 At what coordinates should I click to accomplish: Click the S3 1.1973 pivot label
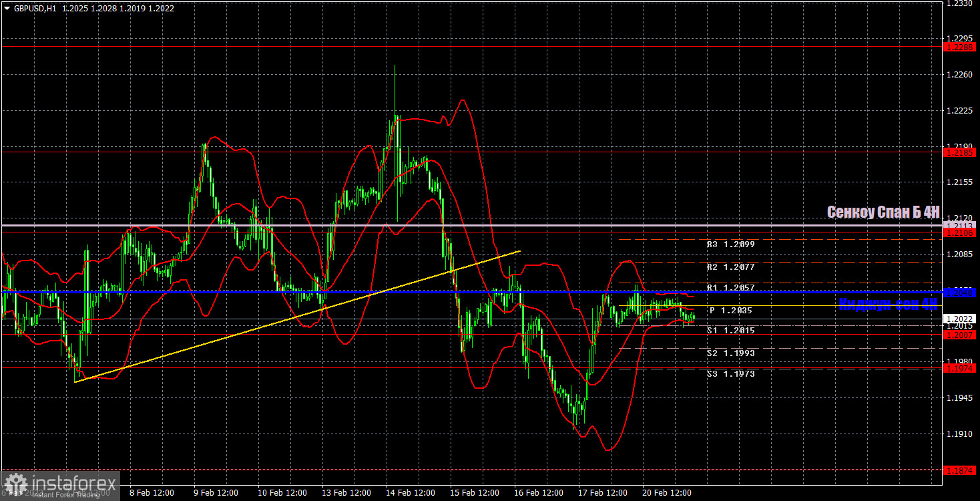(x=731, y=374)
